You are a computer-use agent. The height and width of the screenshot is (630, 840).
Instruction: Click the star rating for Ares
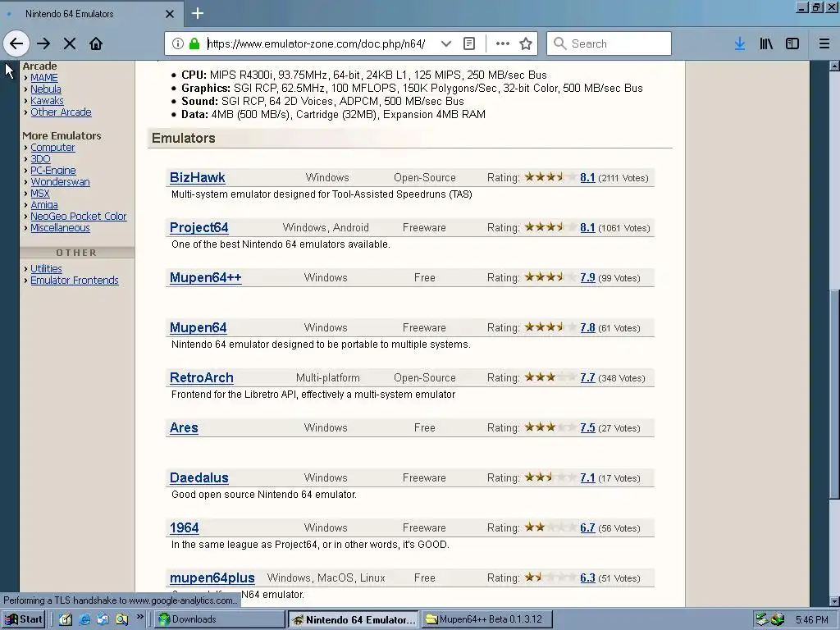pyautogui.click(x=550, y=427)
